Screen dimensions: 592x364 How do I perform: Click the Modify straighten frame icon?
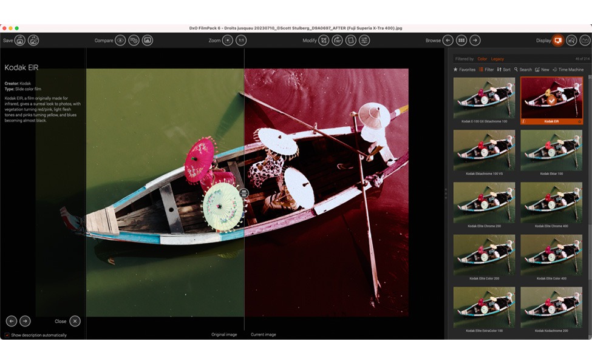pos(351,41)
